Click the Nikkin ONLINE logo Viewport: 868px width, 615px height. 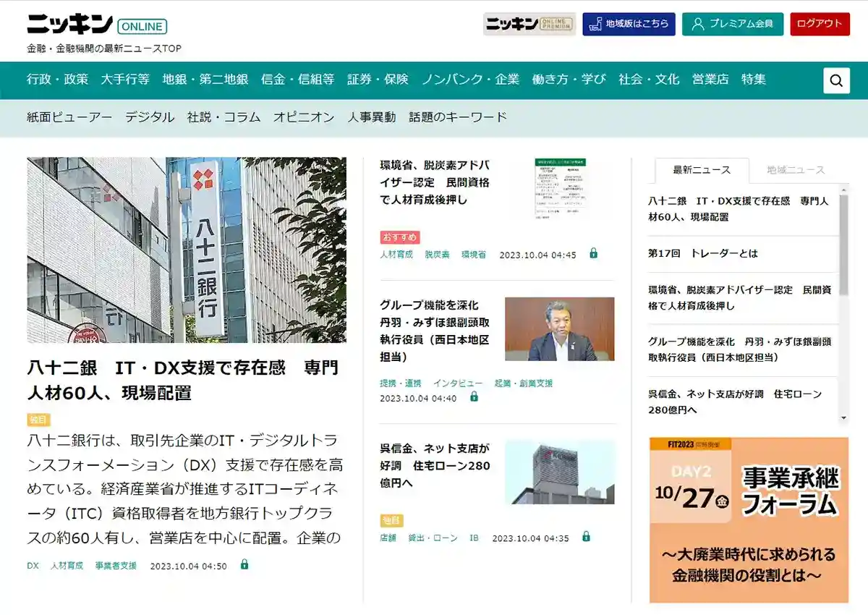pos(97,25)
